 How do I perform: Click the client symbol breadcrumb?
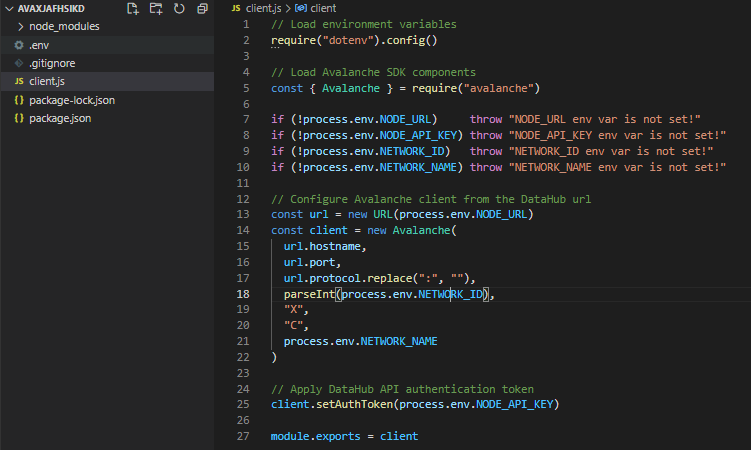[x=323, y=8]
